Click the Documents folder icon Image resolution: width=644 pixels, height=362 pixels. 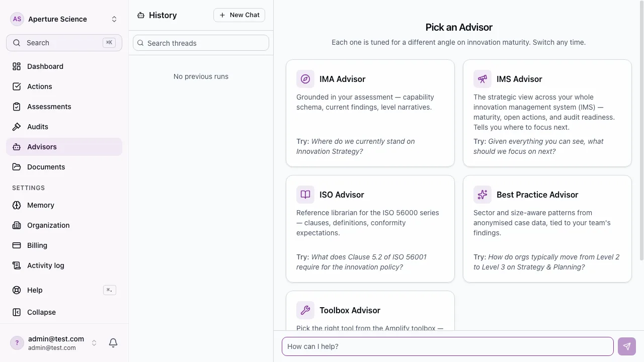coord(17,167)
